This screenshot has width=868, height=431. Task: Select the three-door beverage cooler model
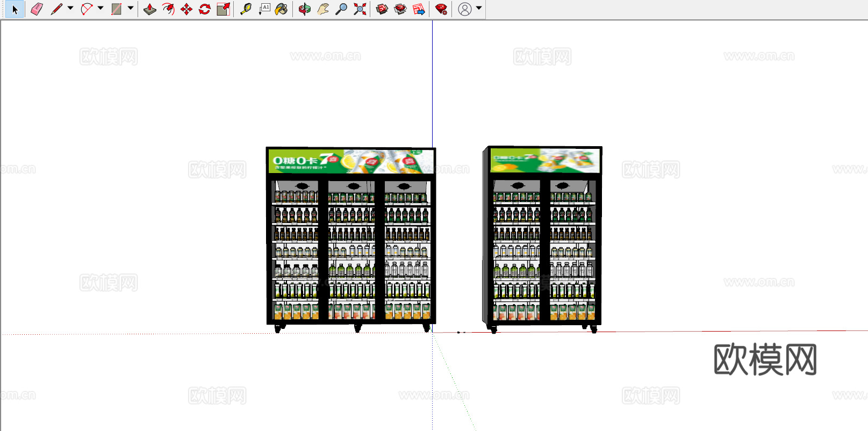tap(351, 240)
